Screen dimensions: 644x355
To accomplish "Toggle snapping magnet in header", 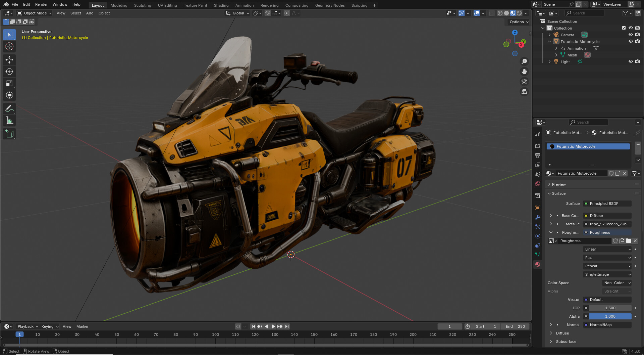I will pos(267,13).
